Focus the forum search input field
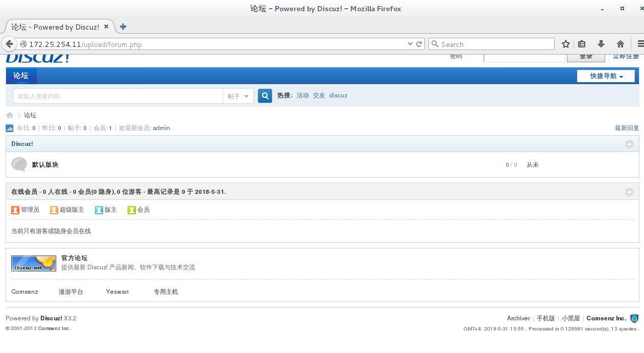 (118, 96)
